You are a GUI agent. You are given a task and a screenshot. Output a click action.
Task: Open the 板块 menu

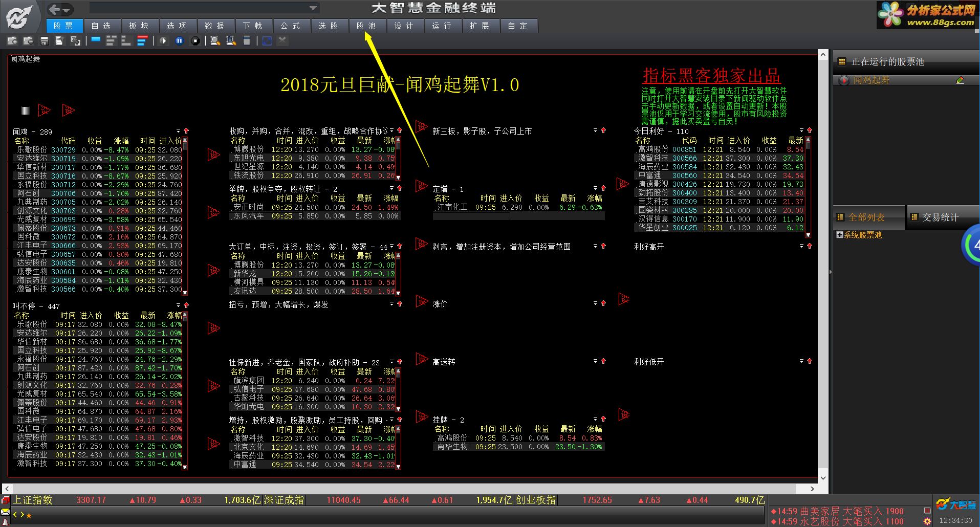(x=140, y=26)
